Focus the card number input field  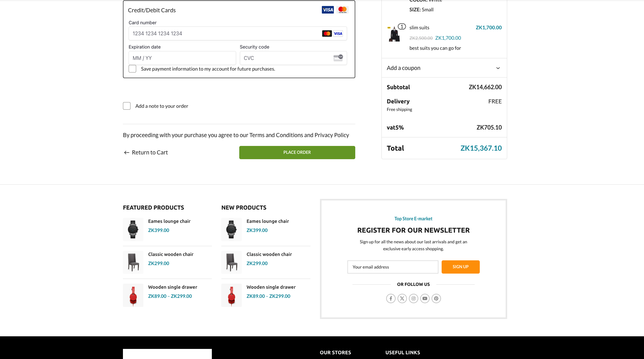tap(237, 33)
